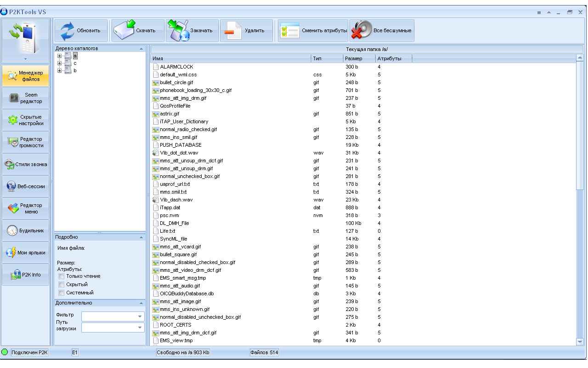
Task: Click the image icon beside bullet_circle.gif
Action: (x=156, y=82)
